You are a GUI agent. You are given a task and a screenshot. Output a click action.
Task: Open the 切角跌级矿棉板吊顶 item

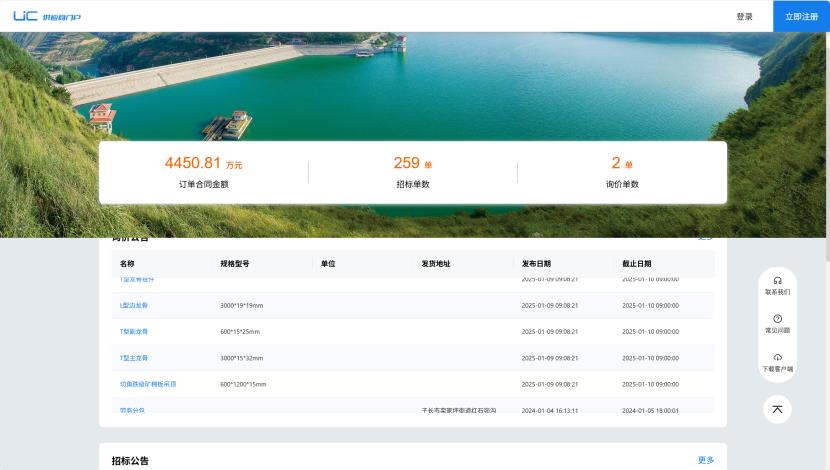click(148, 384)
